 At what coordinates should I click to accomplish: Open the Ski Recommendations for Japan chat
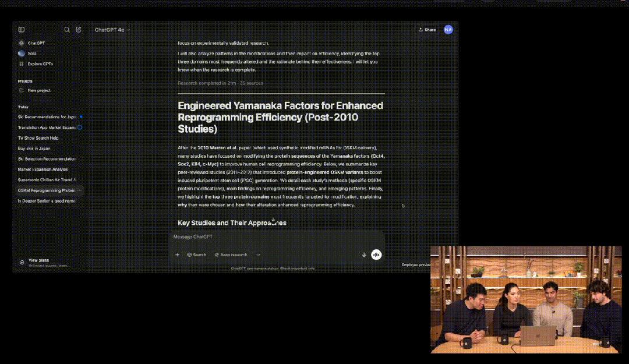[47, 117]
